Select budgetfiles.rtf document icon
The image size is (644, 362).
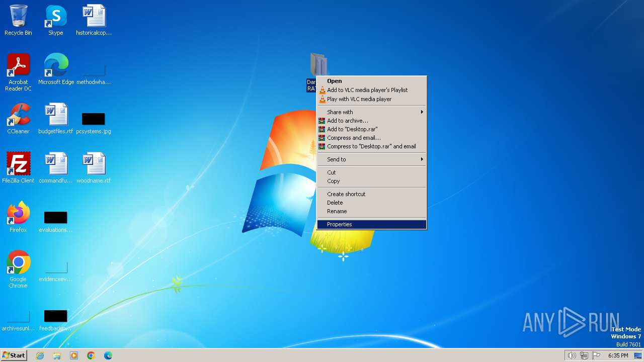[x=56, y=119]
